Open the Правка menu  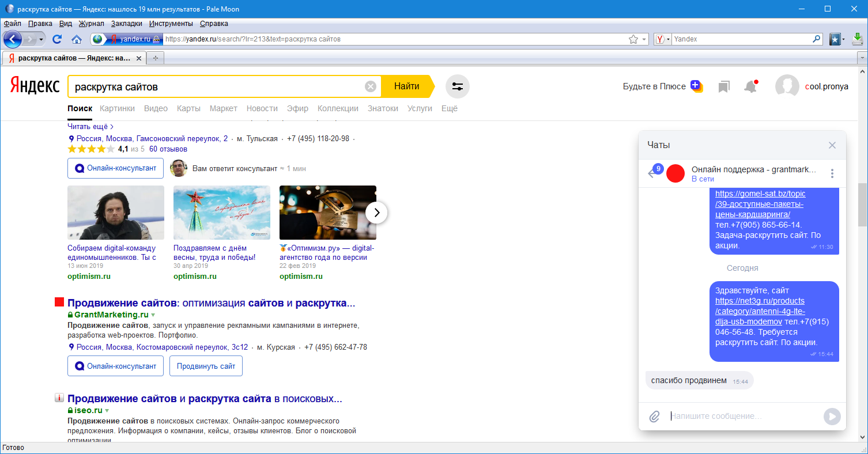tap(40, 24)
